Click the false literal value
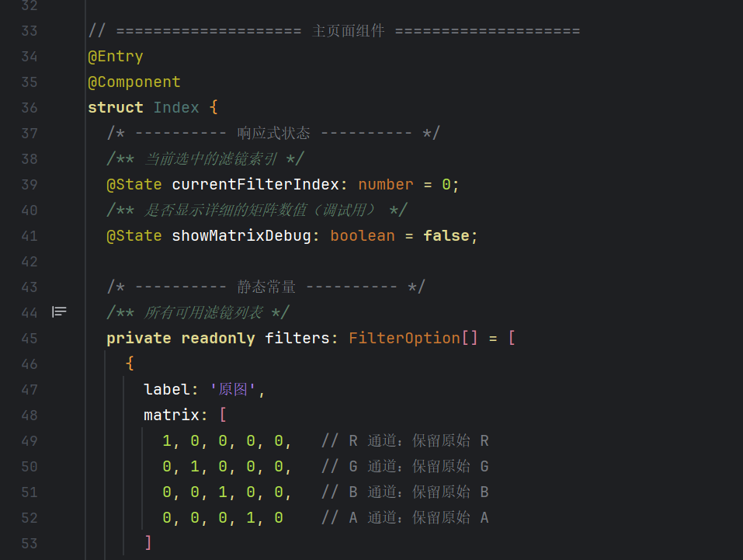The height and width of the screenshot is (560, 743). click(x=446, y=235)
